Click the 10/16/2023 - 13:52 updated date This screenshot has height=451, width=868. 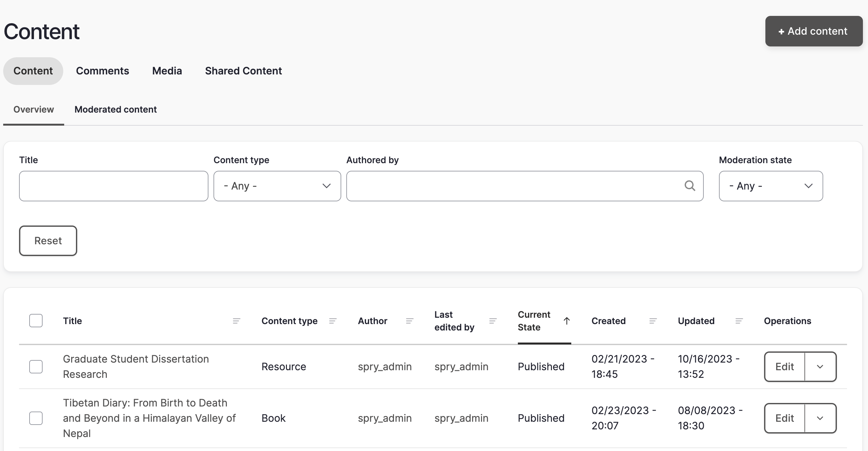coord(709,367)
